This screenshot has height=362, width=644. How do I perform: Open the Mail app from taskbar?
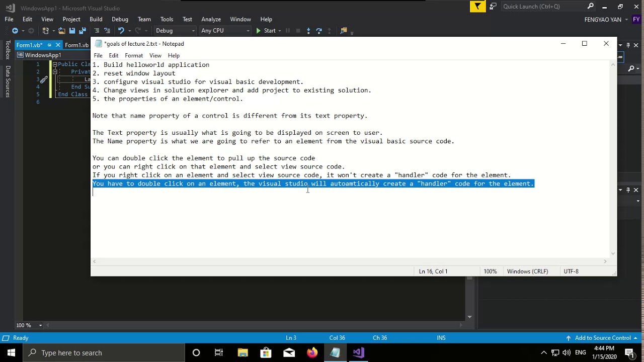click(289, 352)
